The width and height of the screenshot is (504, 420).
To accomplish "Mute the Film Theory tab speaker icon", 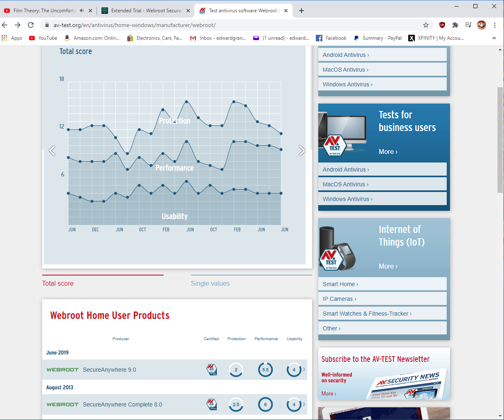I will tap(82, 11).
